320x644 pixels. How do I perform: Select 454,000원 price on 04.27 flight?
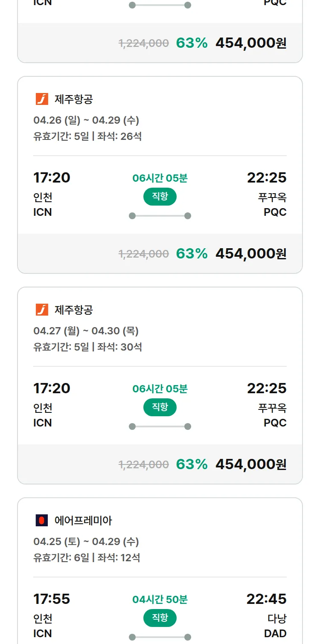click(x=251, y=464)
